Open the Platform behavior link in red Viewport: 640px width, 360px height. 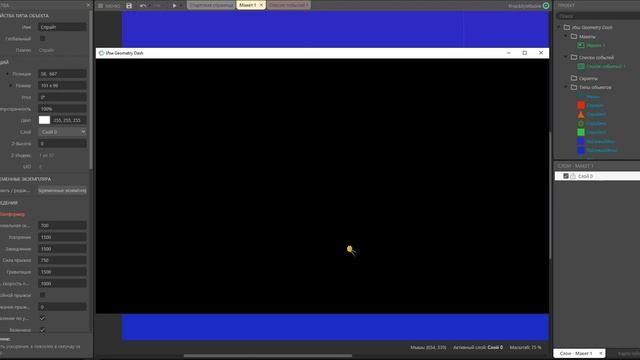(12, 214)
